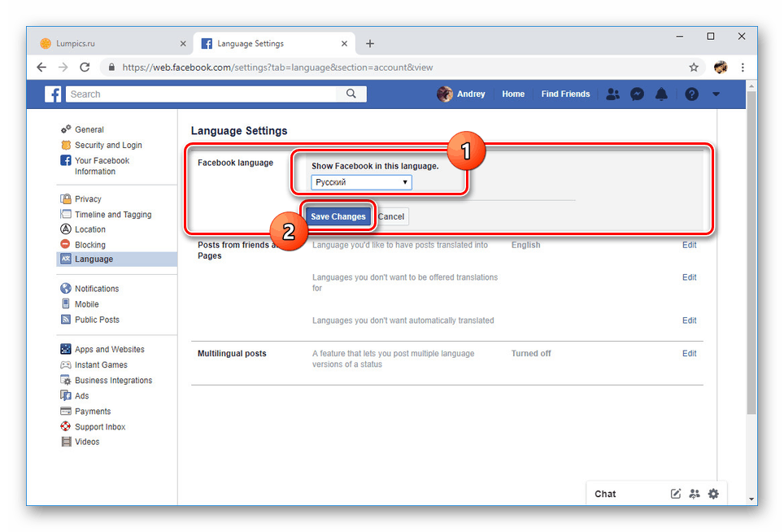This screenshot has height=532, width=784.
Task: Click create group icon in Chat bar
Action: (x=695, y=494)
